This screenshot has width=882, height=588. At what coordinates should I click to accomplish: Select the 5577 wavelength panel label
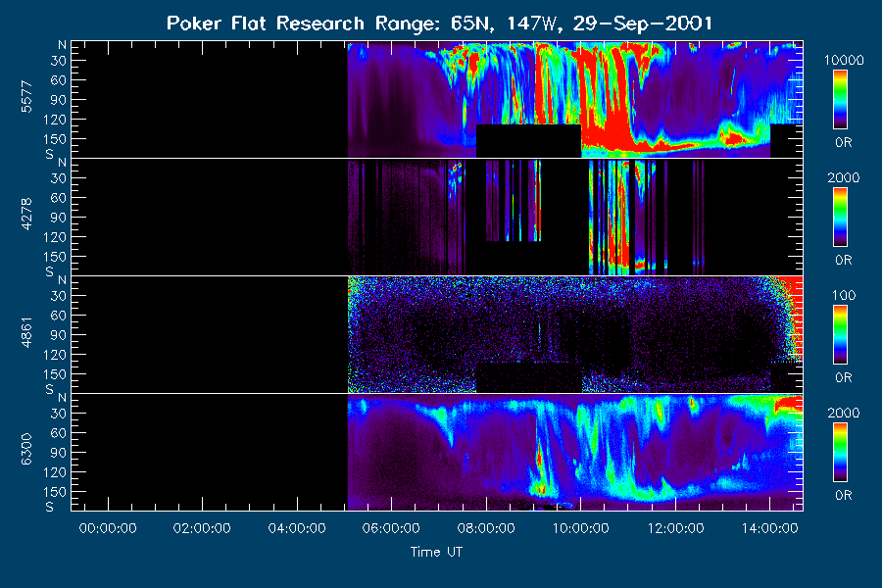click(x=26, y=97)
